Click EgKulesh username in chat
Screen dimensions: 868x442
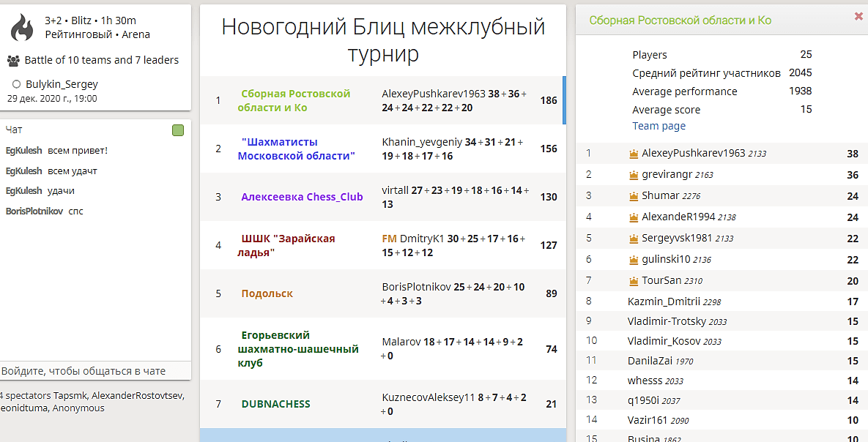(x=23, y=151)
